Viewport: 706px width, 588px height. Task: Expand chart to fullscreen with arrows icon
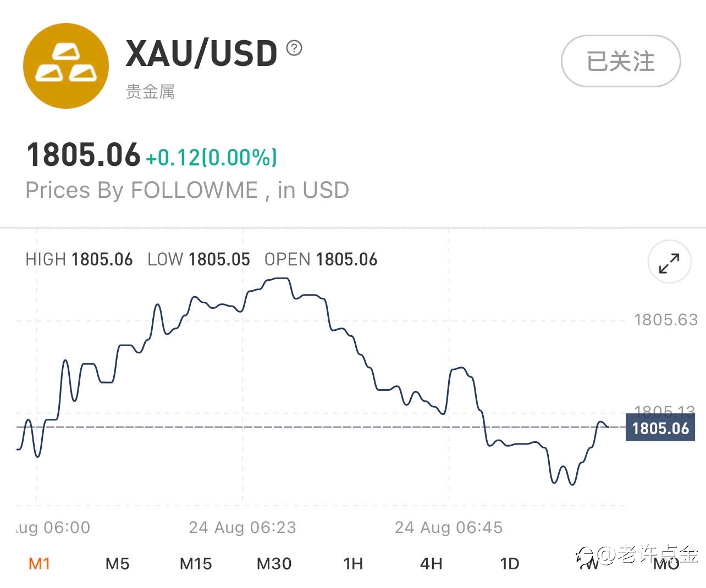coord(669,262)
